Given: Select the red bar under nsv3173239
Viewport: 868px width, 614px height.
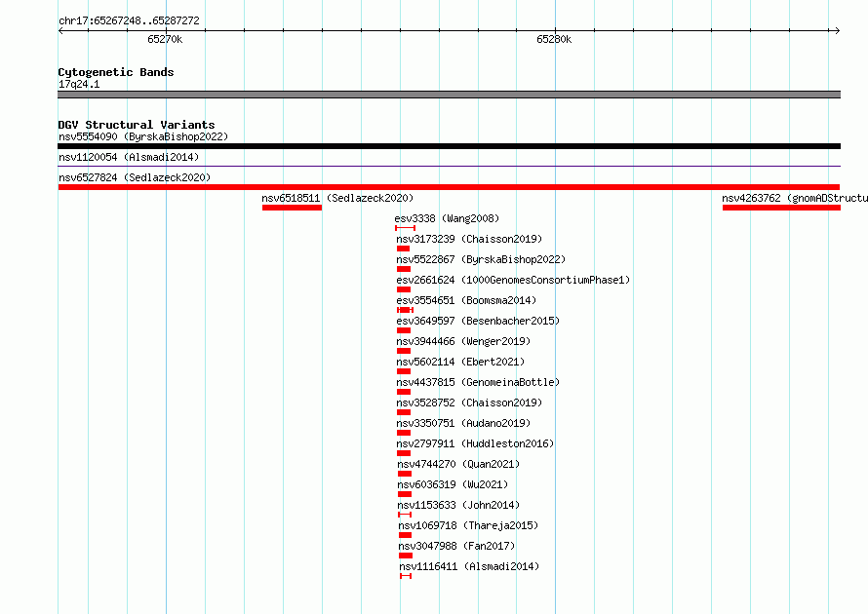Looking at the screenshot, I should (404, 249).
